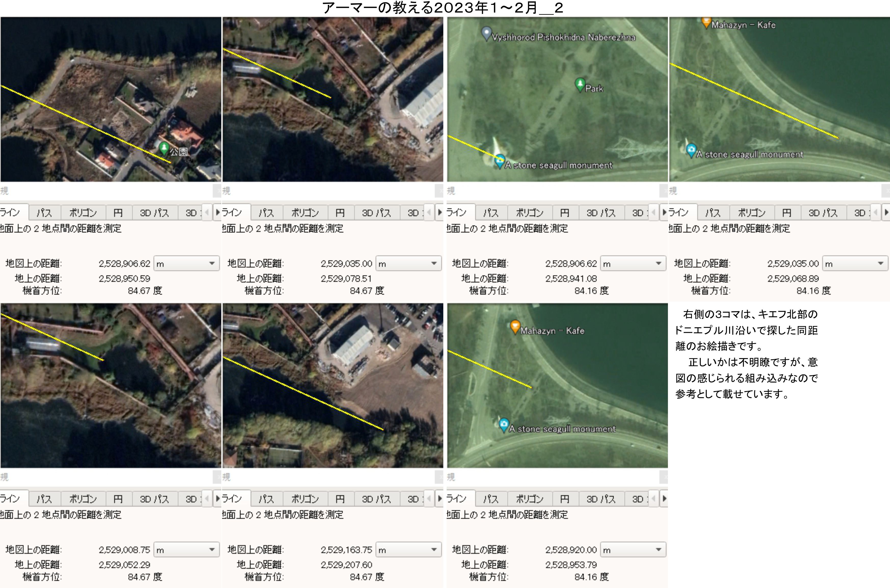Click heading 84.67 度 below ground length 2,528,950.59
890x588 pixels.
tap(145, 291)
